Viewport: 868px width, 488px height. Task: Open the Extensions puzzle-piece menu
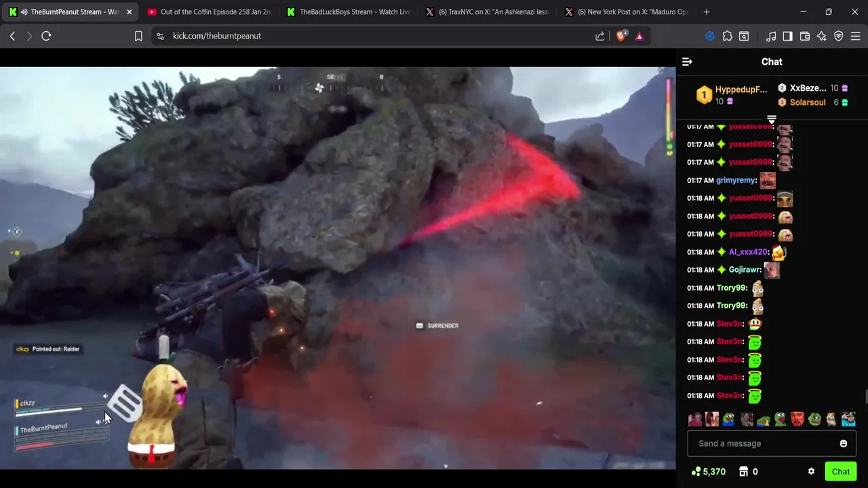click(728, 36)
